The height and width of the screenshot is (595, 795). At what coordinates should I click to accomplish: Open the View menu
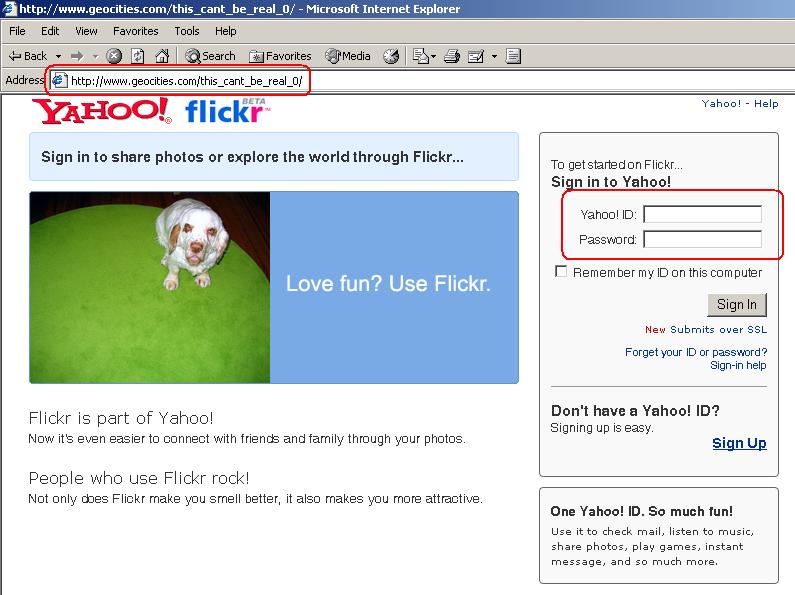(x=86, y=31)
